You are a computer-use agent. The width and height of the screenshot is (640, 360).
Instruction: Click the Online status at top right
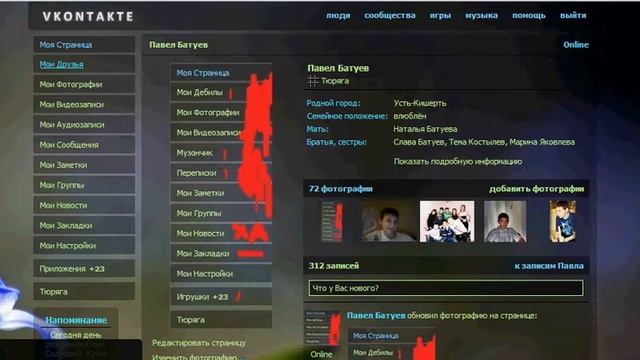(576, 45)
